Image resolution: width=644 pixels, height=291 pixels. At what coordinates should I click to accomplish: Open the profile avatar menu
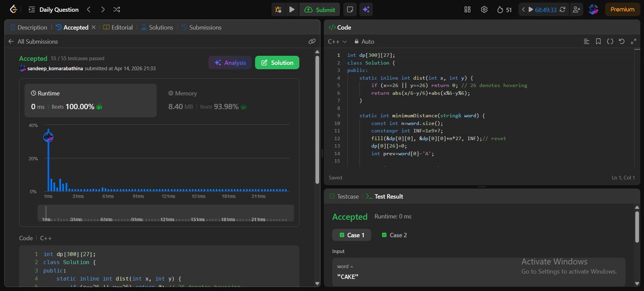(594, 10)
